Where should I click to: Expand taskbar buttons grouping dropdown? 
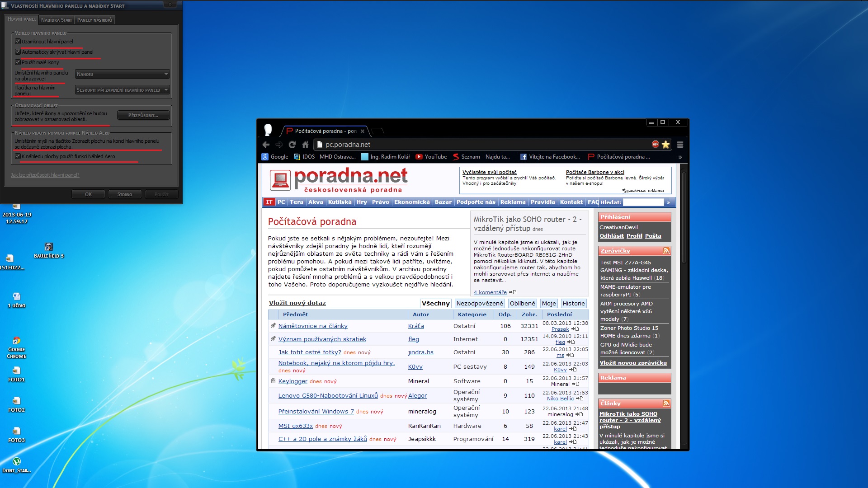click(x=122, y=90)
